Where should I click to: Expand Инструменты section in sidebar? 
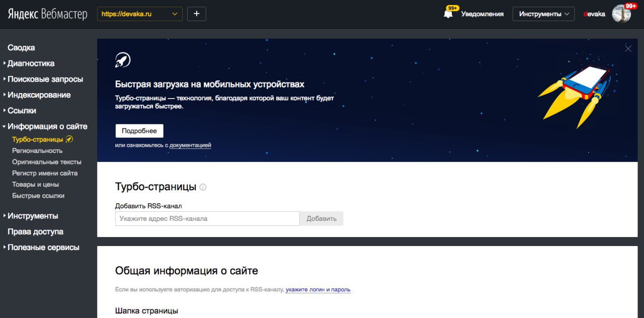(33, 216)
